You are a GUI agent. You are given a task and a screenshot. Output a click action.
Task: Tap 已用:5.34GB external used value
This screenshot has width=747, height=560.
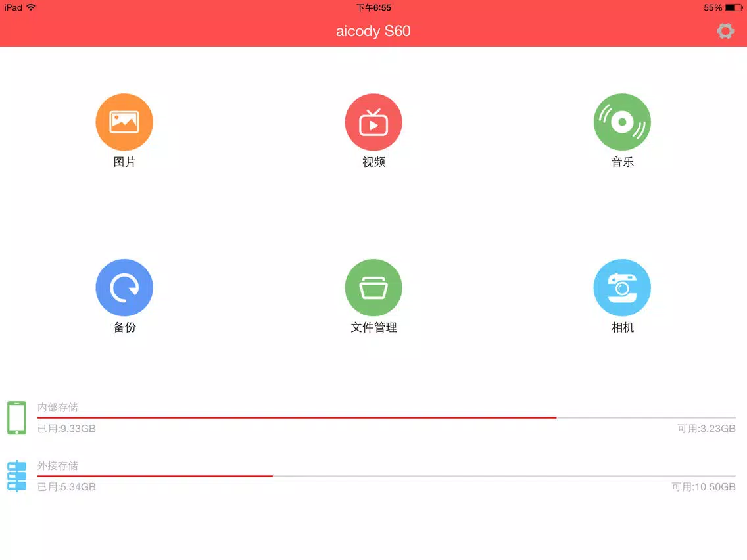point(66,486)
